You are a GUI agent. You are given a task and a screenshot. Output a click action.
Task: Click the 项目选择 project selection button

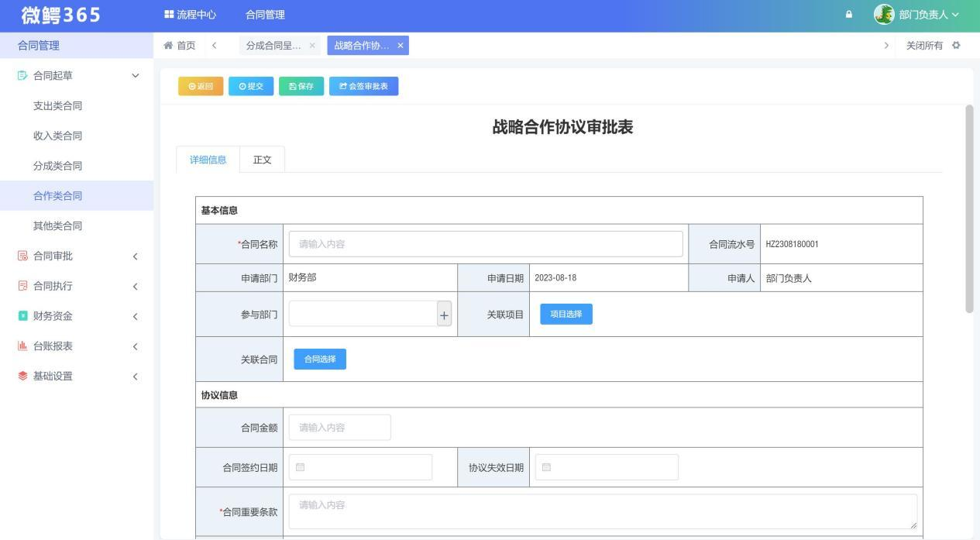[x=566, y=314]
